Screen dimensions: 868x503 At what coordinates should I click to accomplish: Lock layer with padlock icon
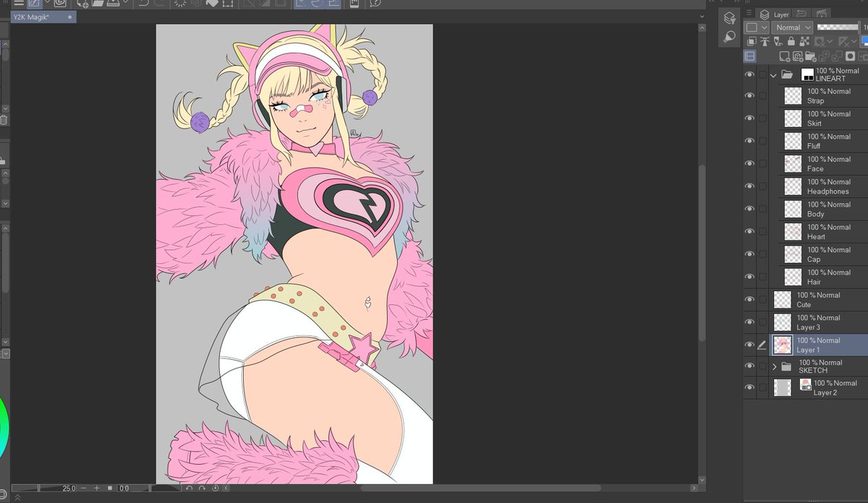[x=791, y=41]
